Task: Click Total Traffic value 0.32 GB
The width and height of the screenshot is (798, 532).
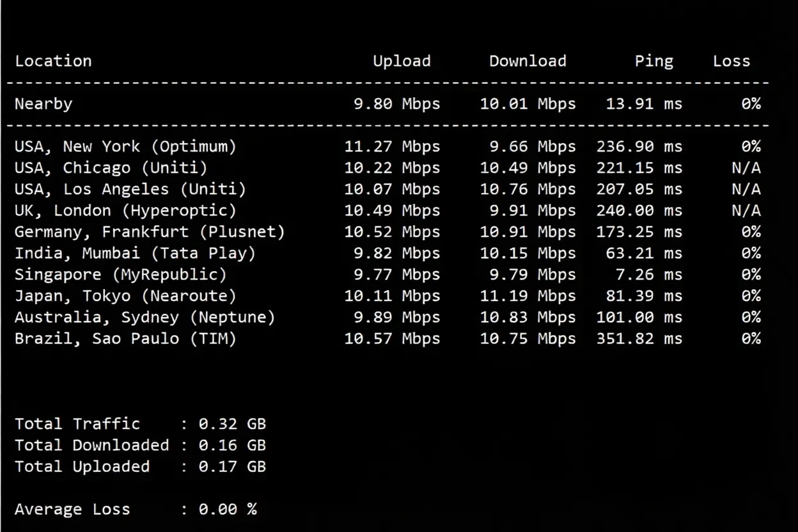Action: 232,424
